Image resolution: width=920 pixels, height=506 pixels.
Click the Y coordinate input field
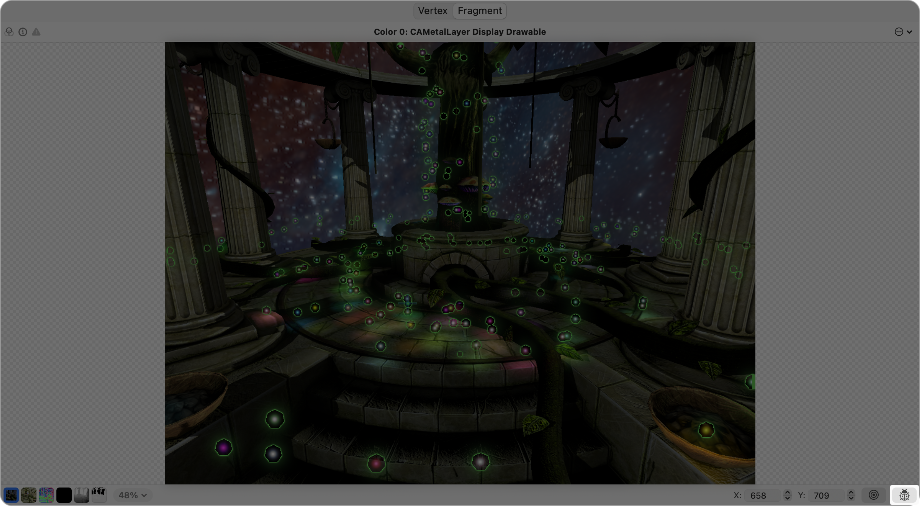827,495
